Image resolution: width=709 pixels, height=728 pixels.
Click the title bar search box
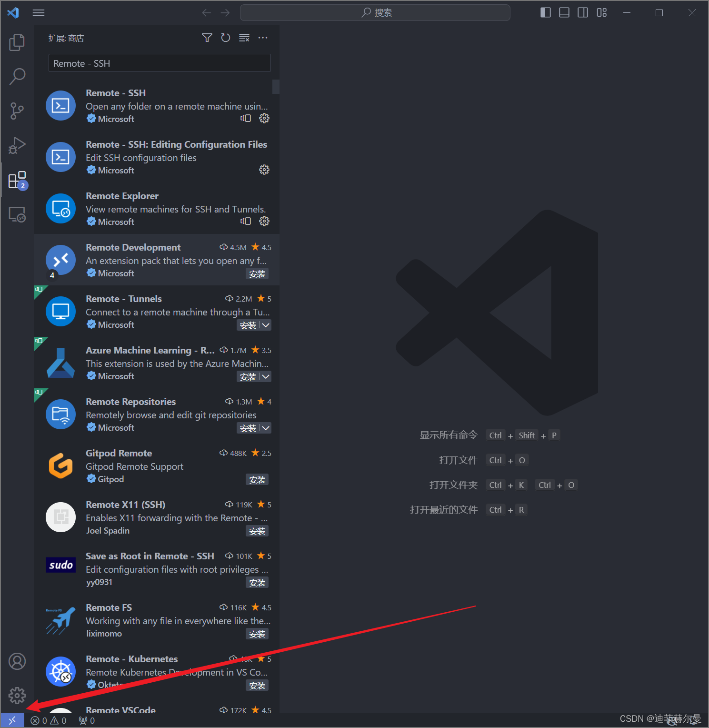(x=375, y=13)
